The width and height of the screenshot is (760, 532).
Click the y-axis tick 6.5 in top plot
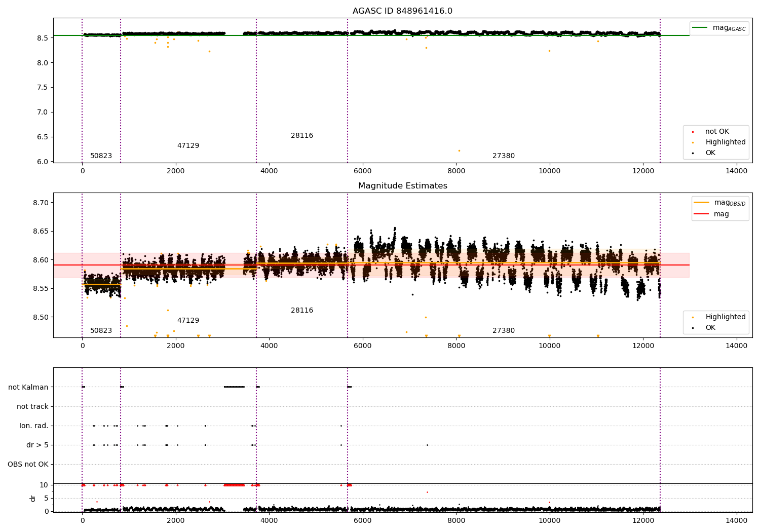pyautogui.click(x=43, y=137)
